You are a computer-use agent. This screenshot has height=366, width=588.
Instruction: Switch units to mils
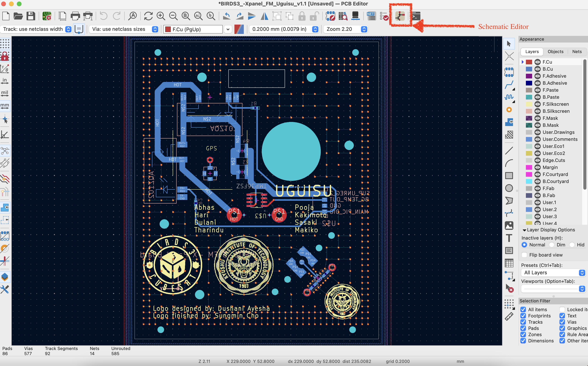tap(5, 94)
